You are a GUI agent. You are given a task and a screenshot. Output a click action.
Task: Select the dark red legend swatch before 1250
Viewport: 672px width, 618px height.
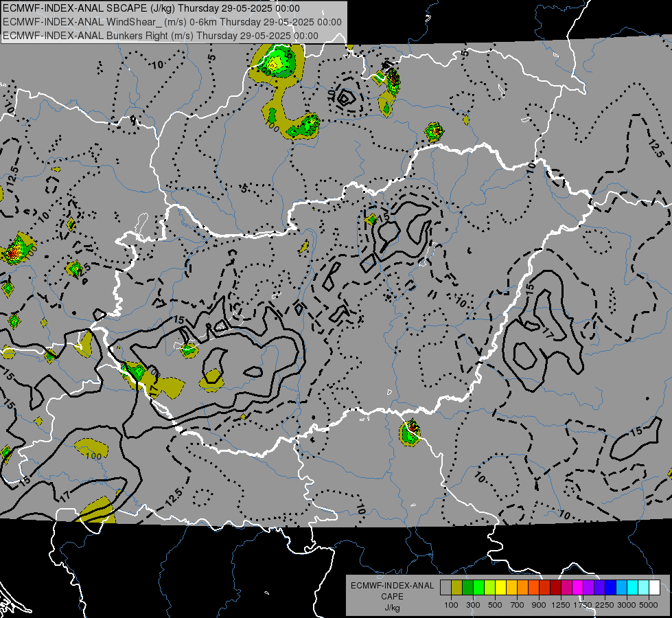(x=556, y=588)
